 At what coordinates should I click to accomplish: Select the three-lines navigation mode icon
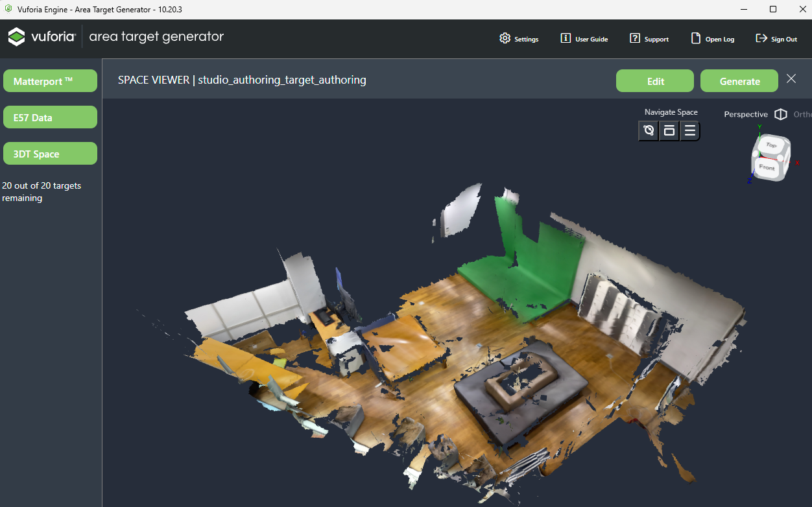point(689,131)
